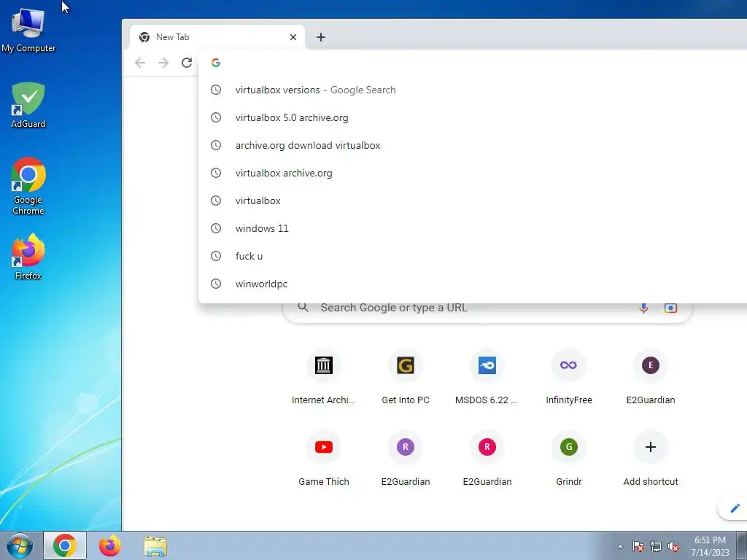The image size is (747, 560).
Task: Choose 'windows 11' history suggestion
Action: [473, 228]
